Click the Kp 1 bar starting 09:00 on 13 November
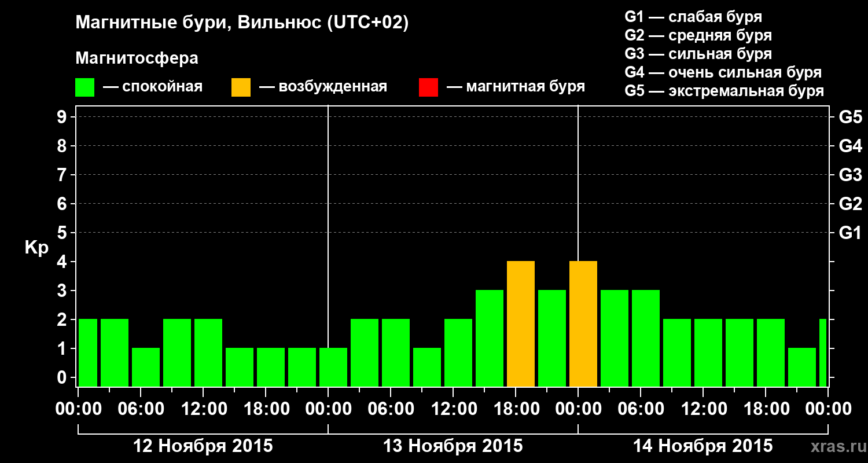 (427, 368)
